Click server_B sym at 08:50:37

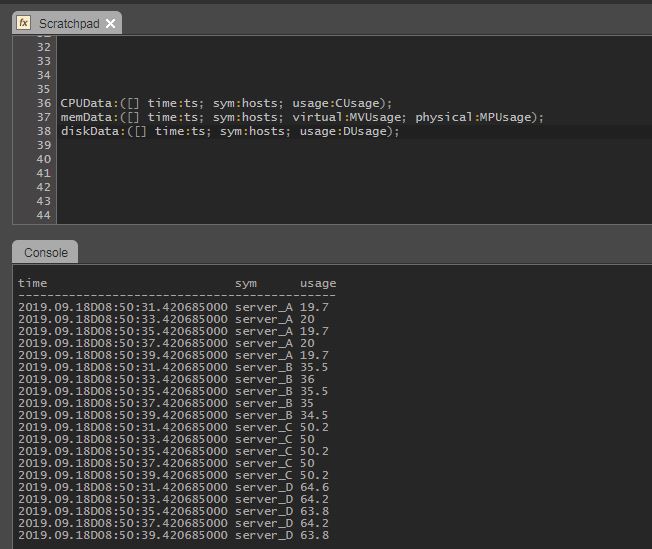264,403
